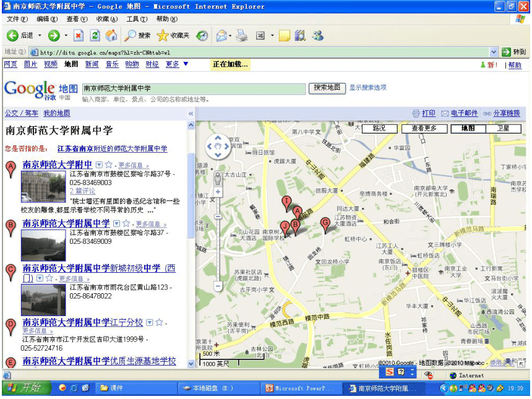The width and height of the screenshot is (532, 399).
Task: Click the 显示搜索选项 link
Action: (368, 88)
